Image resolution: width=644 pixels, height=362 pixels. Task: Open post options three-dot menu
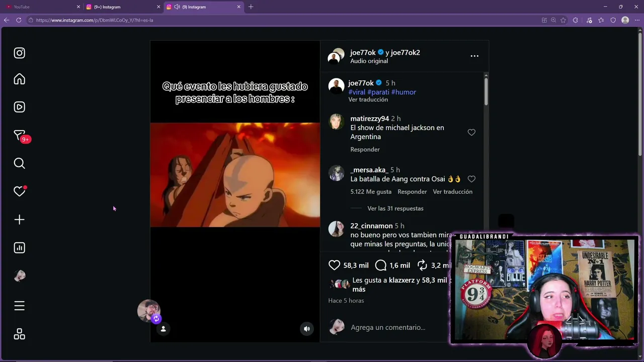[x=474, y=56]
